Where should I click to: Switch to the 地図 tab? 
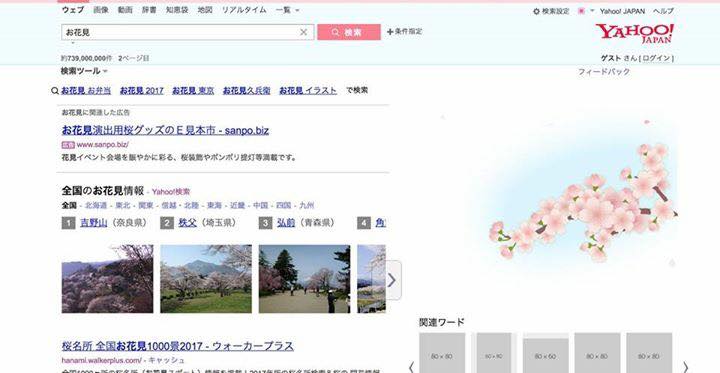[205, 10]
